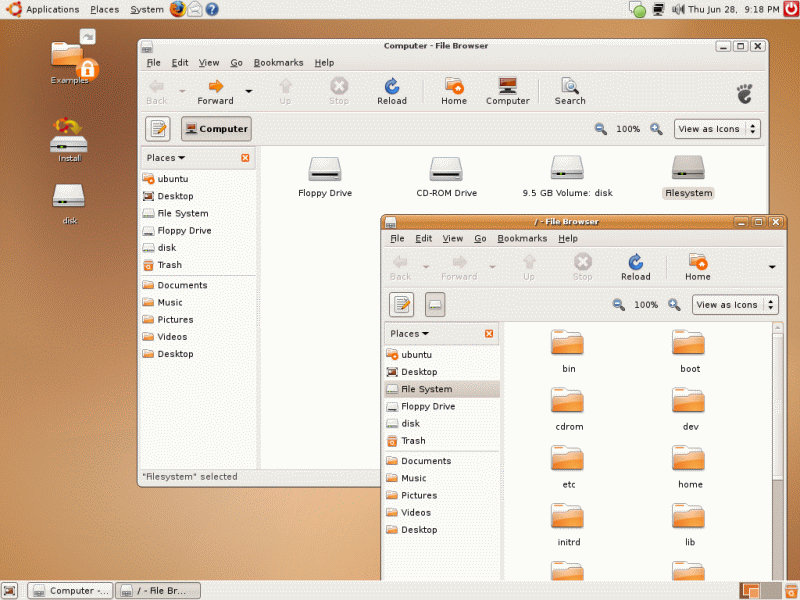Select the cdrom folder
This screenshot has width=800, height=600.
(568, 409)
